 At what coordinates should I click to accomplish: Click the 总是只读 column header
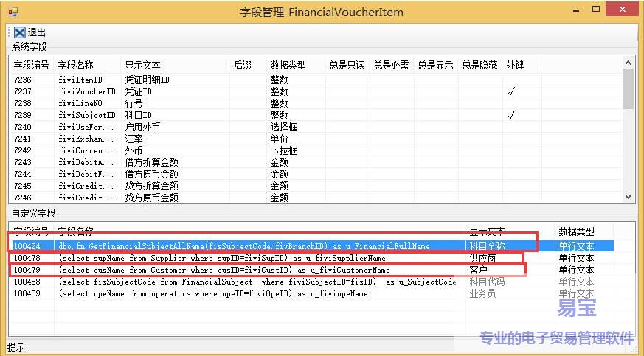pyautogui.click(x=347, y=65)
